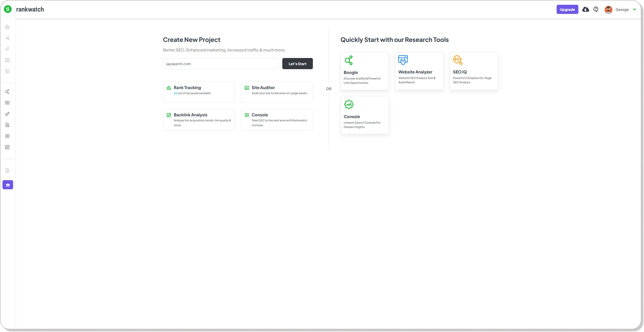Open the help question mark icon
The image size is (644, 332).
pos(596,9)
